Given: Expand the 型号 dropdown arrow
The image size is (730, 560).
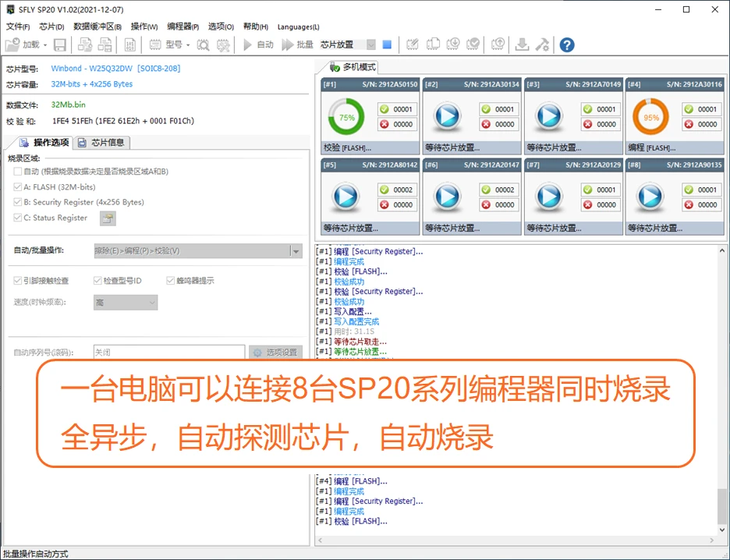Looking at the screenshot, I should coord(188,45).
